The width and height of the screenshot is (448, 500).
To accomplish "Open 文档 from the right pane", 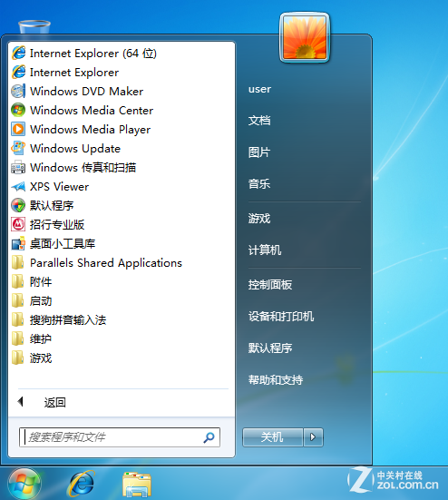I will 259,120.
